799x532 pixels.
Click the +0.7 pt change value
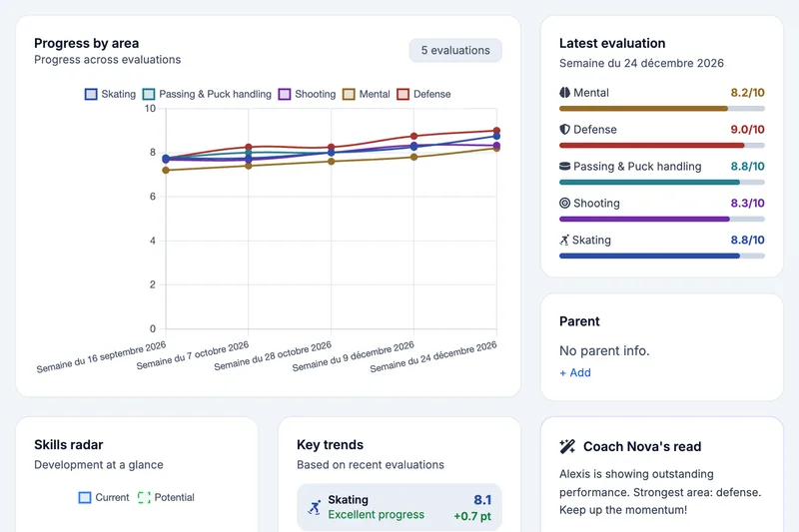point(472,516)
